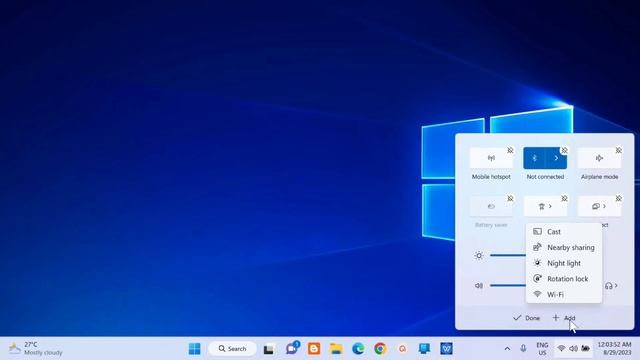The width and height of the screenshot is (640, 360).
Task: Launch Microsoft Edge from taskbar
Action: 358,349
